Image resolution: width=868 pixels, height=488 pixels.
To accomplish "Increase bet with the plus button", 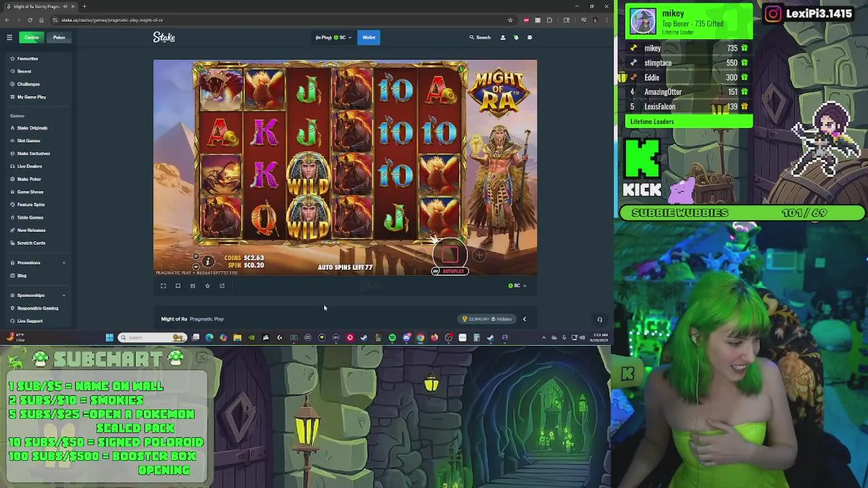I will (479, 256).
